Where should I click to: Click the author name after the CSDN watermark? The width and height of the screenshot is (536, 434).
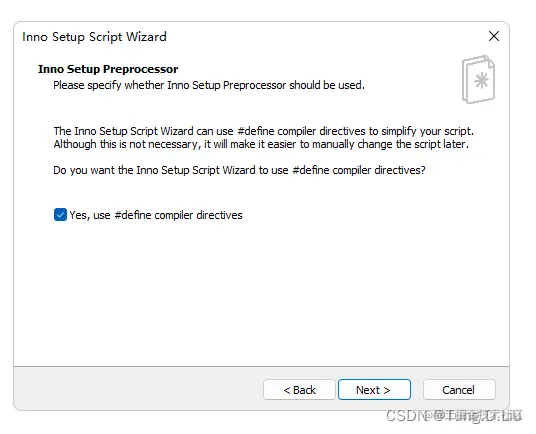point(480,416)
